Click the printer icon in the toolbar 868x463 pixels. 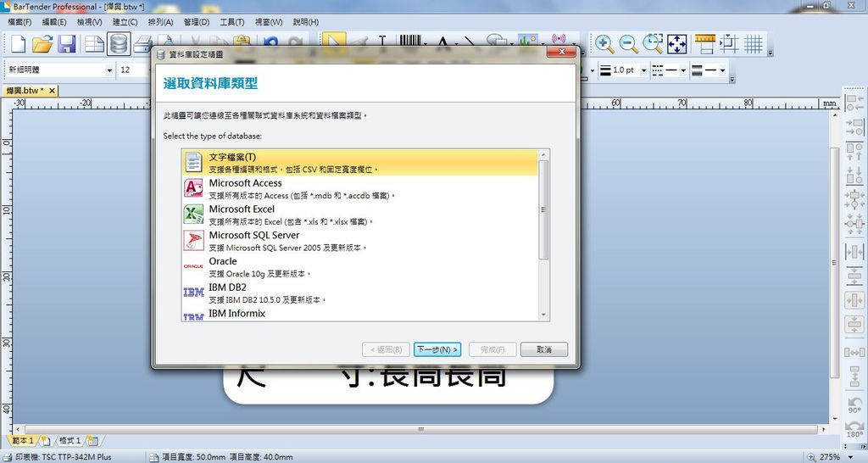(142, 44)
